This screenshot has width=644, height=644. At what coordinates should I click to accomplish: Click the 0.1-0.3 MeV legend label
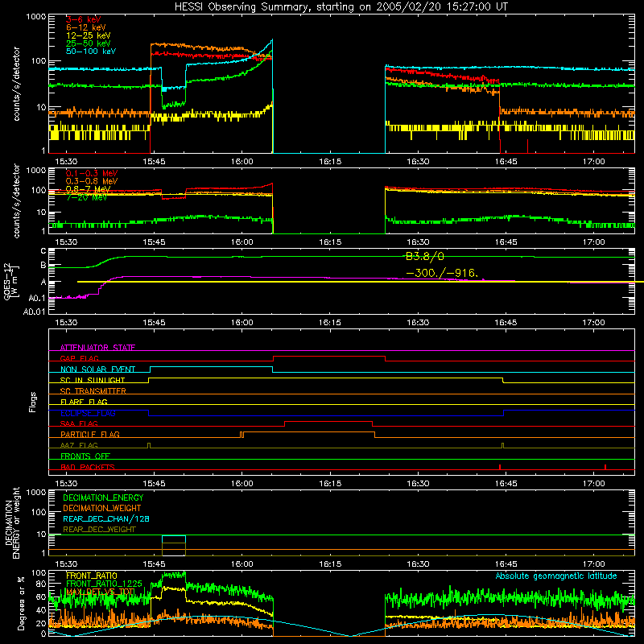[92, 173]
